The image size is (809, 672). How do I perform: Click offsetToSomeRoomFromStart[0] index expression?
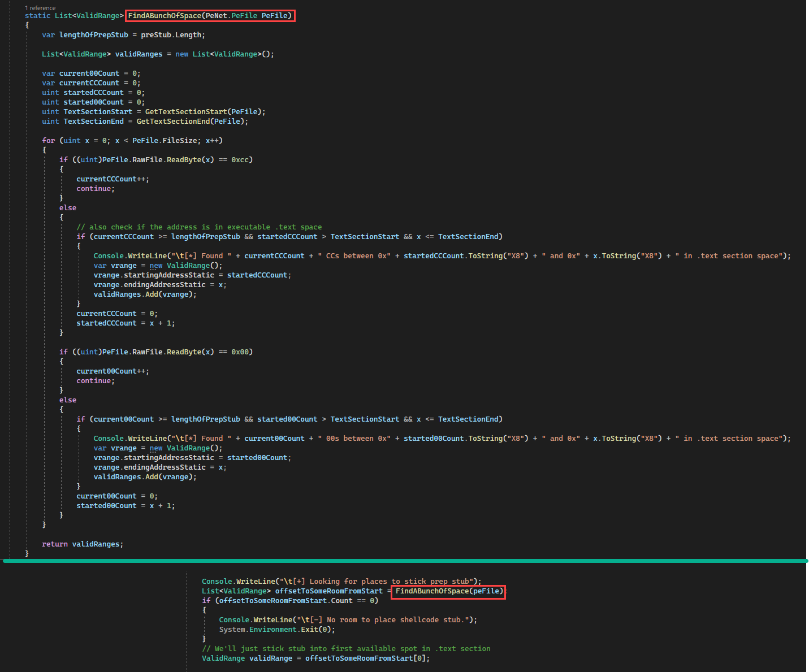[x=367, y=658]
